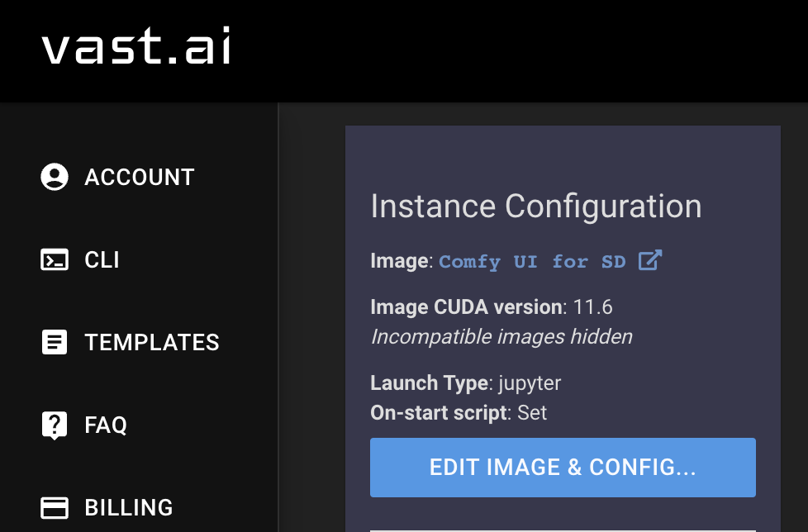This screenshot has height=532, width=808.
Task: Click the partially visible button below EDIT IMAGE & CONFIG
Action: click(563, 529)
